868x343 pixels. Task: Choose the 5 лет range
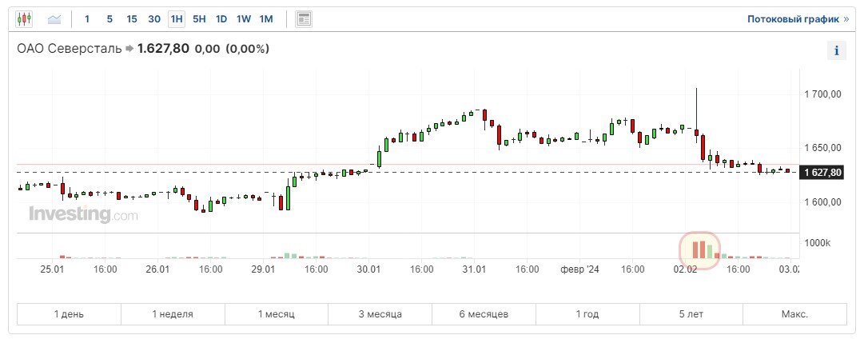(x=691, y=314)
